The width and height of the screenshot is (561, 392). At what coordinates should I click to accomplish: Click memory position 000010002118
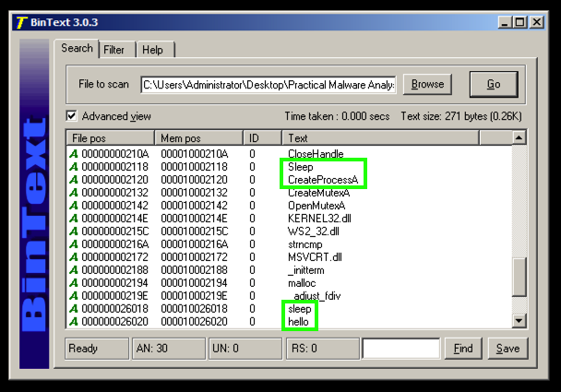coord(195,167)
